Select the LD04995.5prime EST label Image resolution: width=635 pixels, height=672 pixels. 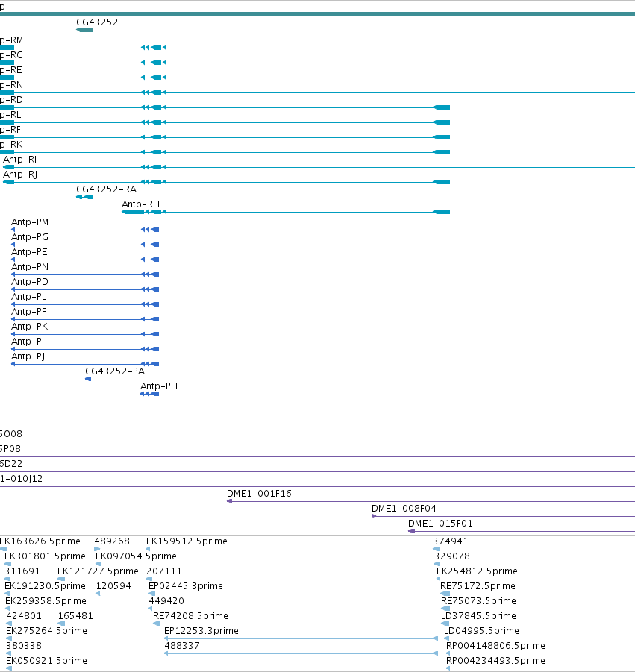click(481, 631)
